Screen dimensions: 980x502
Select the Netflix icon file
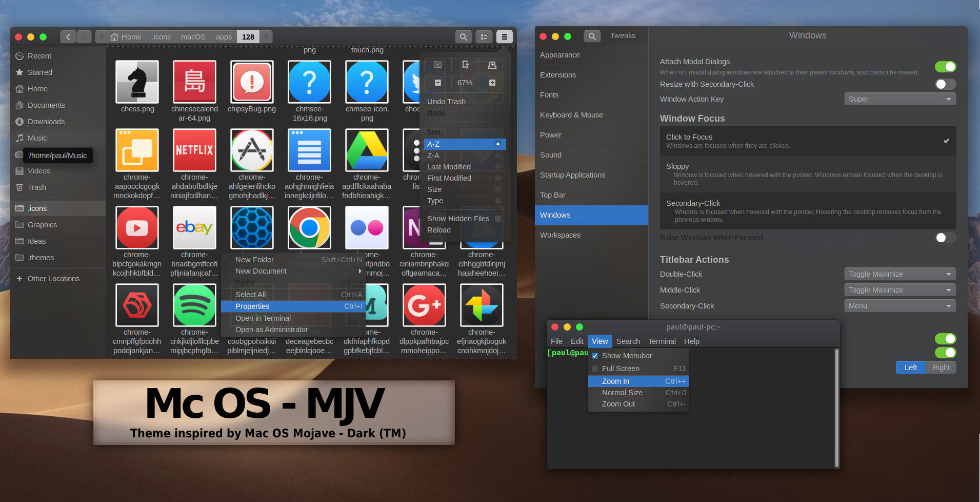point(194,150)
